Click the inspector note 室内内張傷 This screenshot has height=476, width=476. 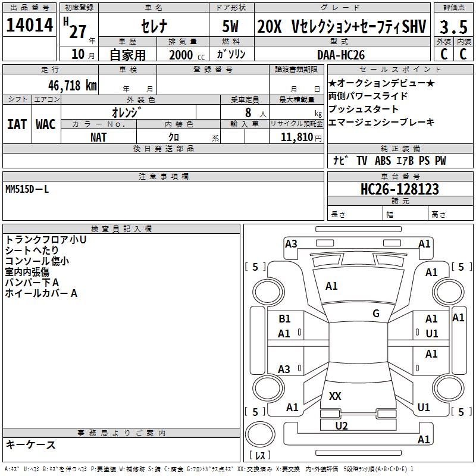[27, 272]
